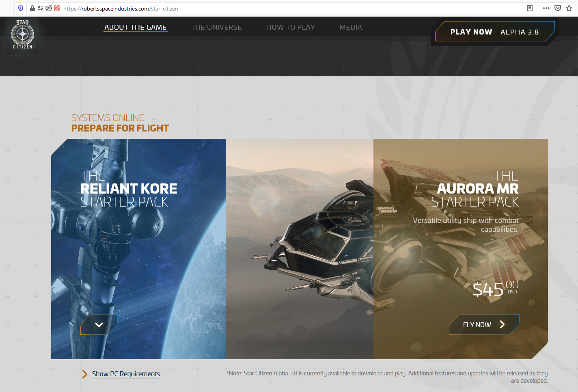Click the padlock site security icon

pyautogui.click(x=32, y=8)
